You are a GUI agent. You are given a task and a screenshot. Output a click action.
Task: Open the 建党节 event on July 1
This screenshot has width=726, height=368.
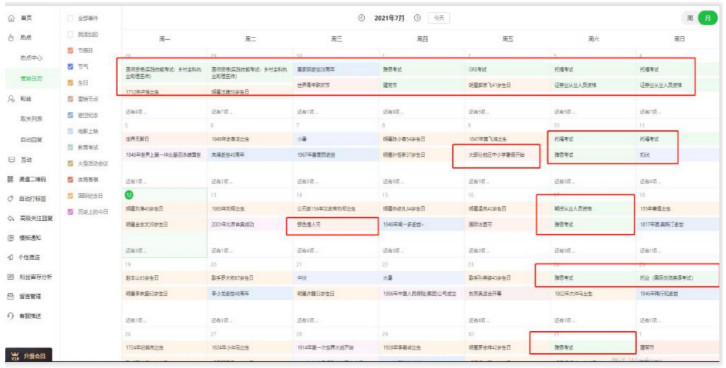coord(422,85)
